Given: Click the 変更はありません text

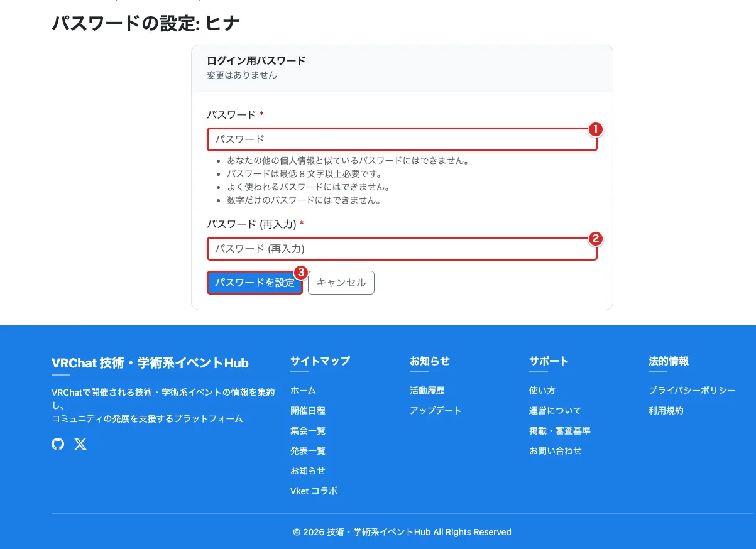Looking at the screenshot, I should (242, 75).
